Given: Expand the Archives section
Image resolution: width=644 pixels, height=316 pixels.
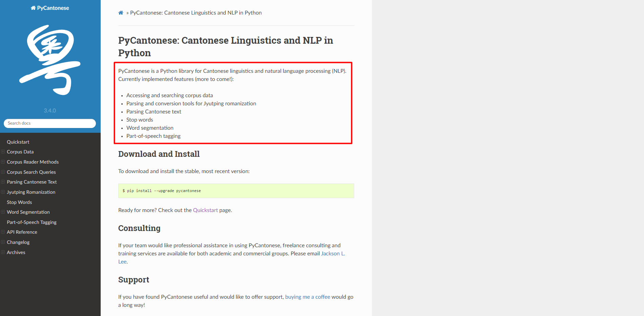Looking at the screenshot, I should tap(3, 252).
